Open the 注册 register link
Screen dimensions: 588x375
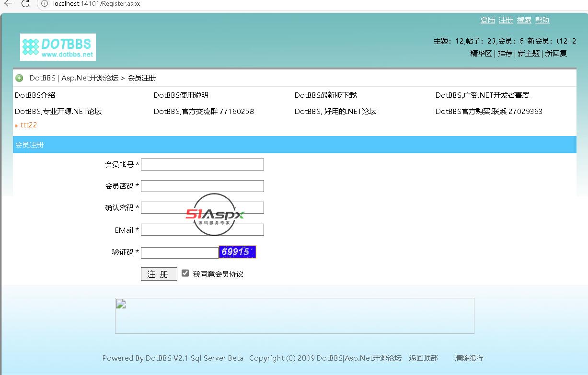coord(506,20)
